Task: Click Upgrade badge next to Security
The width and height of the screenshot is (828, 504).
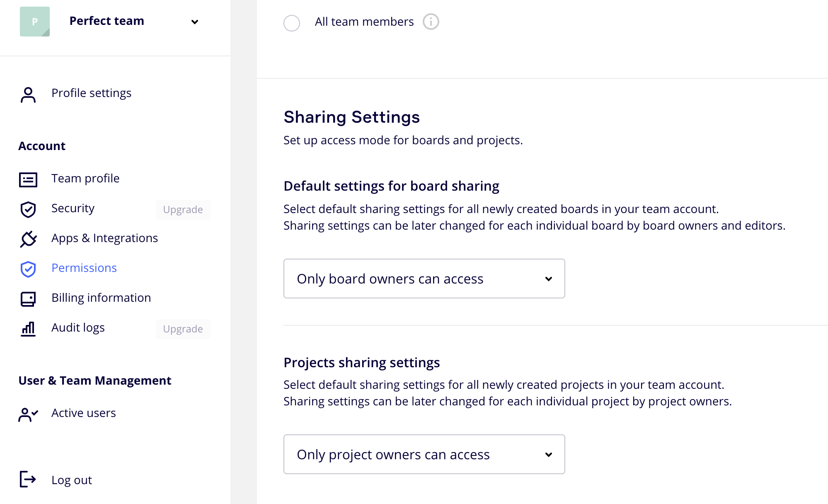Action: point(183,209)
